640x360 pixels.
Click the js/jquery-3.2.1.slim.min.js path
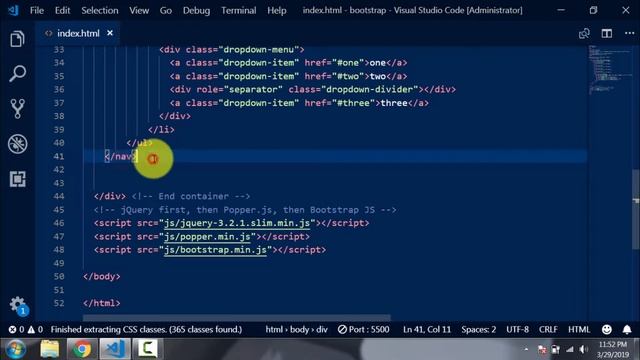tap(237, 223)
